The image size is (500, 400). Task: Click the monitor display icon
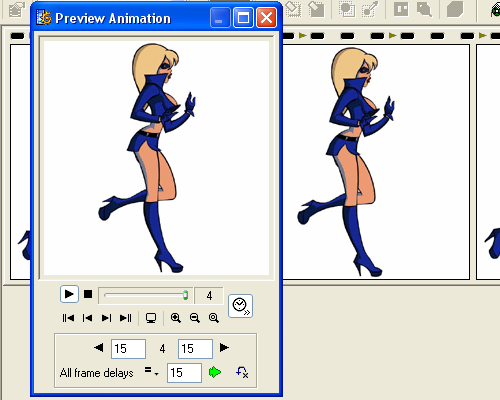(151, 318)
